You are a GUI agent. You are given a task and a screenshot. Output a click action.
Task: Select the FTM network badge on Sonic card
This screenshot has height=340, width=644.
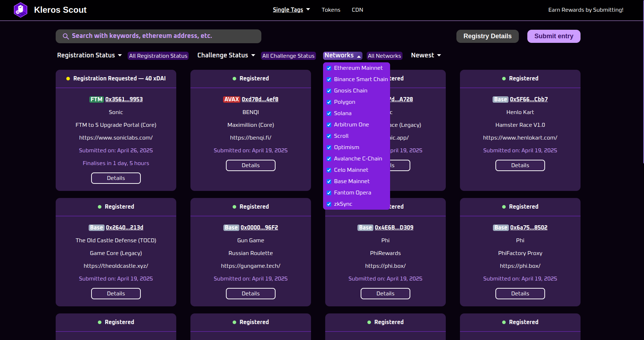[96, 99]
